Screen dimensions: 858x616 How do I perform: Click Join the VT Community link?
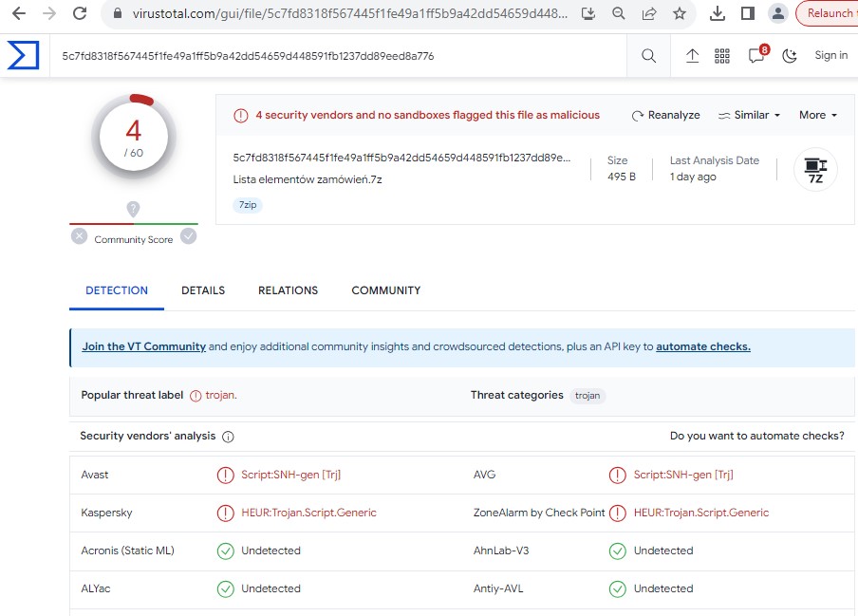(143, 346)
